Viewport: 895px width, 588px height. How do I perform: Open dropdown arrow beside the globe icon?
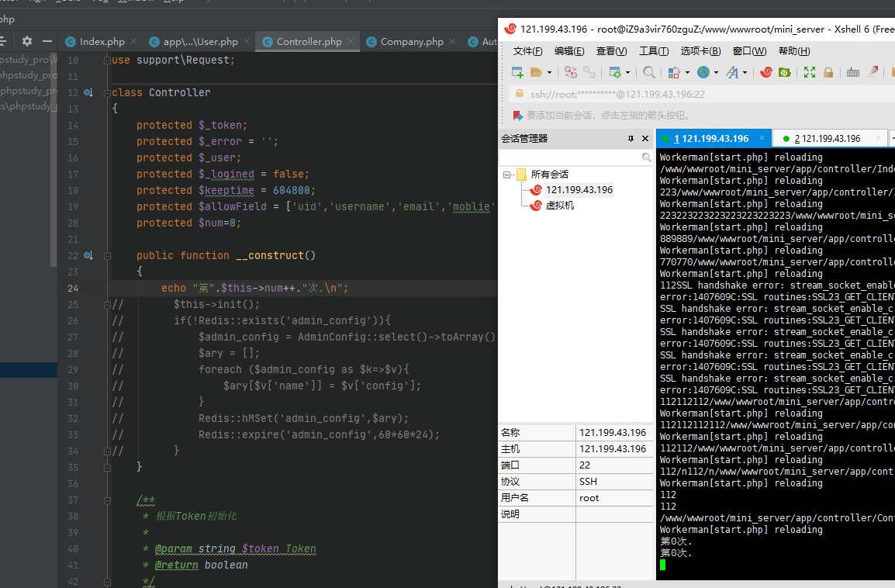pyautogui.click(x=716, y=72)
